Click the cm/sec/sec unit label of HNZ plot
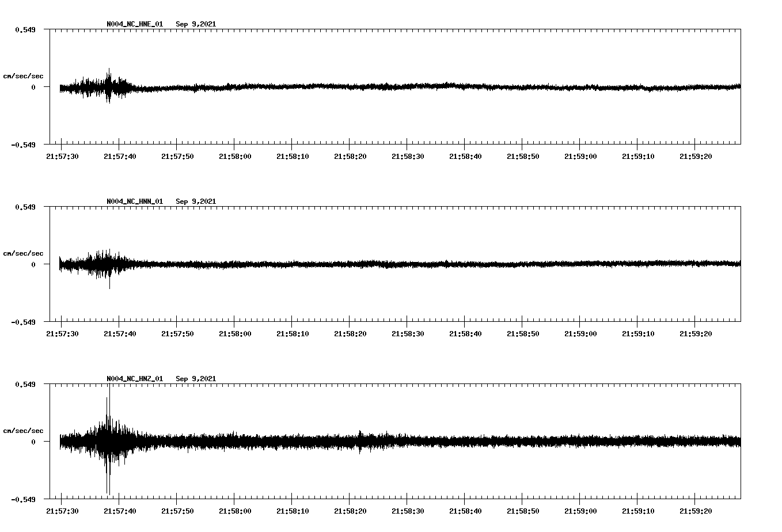 coord(23,431)
